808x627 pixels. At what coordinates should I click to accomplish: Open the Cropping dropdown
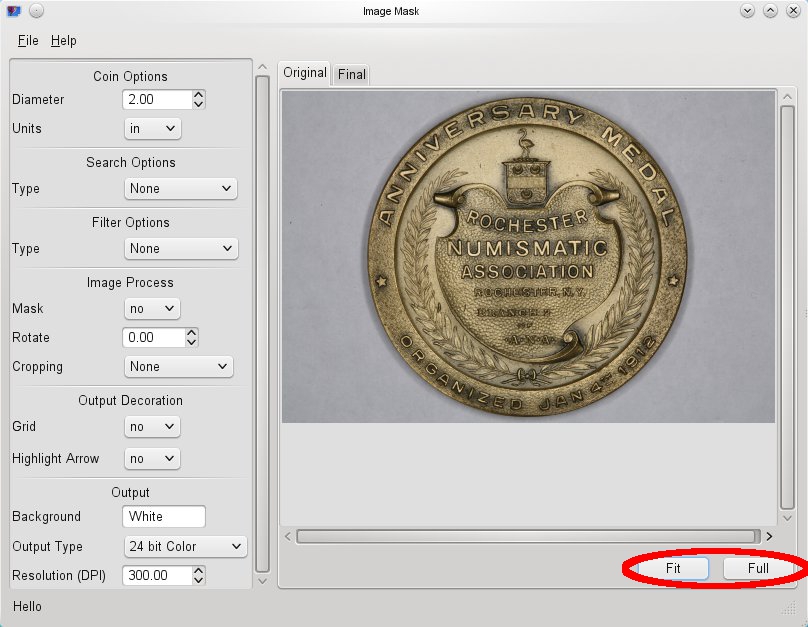[x=178, y=367]
